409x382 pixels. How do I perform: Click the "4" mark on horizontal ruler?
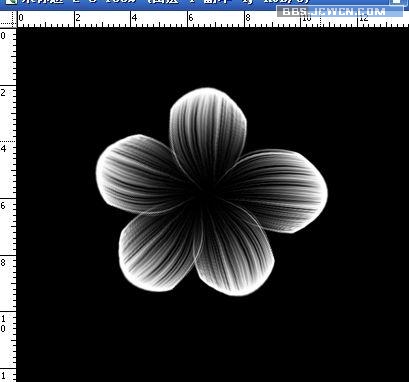point(134,18)
